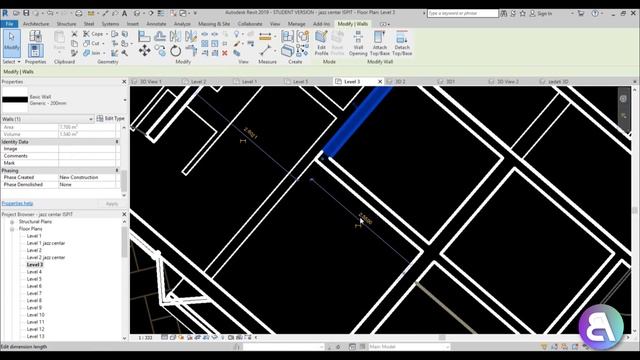Select the Offset tool icon
Image resolution: width=640 pixels, height=360 pixels.
tap(160, 36)
